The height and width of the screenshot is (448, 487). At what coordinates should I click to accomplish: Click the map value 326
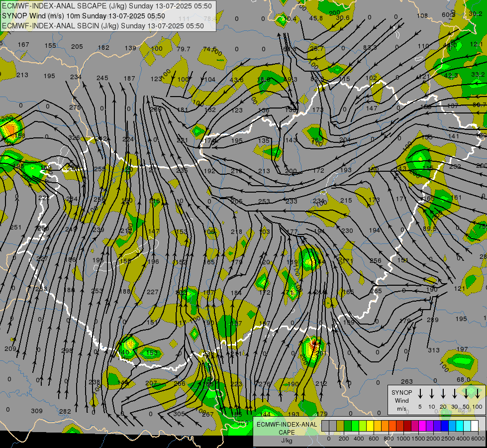pyautogui.click(x=74, y=138)
